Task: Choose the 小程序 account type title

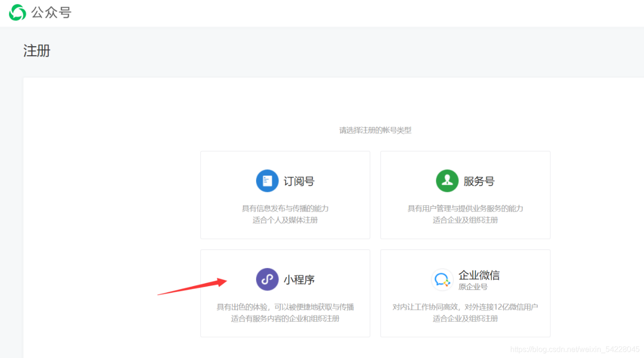Action: point(299,280)
